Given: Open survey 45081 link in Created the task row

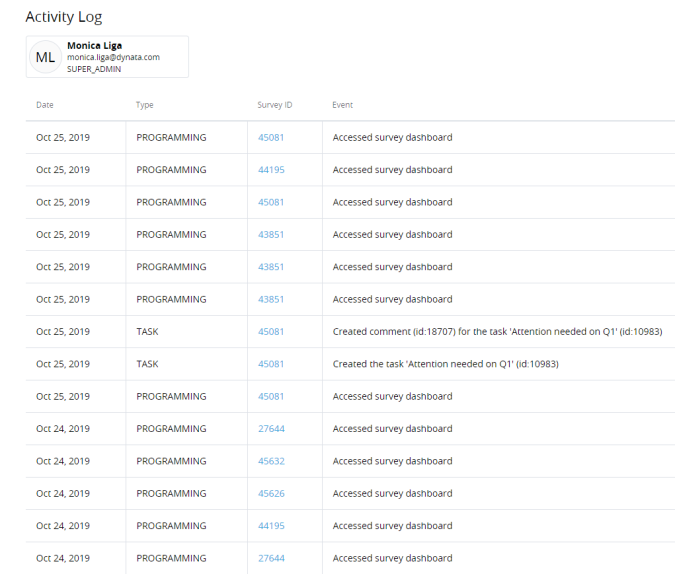Looking at the screenshot, I should (x=271, y=364).
